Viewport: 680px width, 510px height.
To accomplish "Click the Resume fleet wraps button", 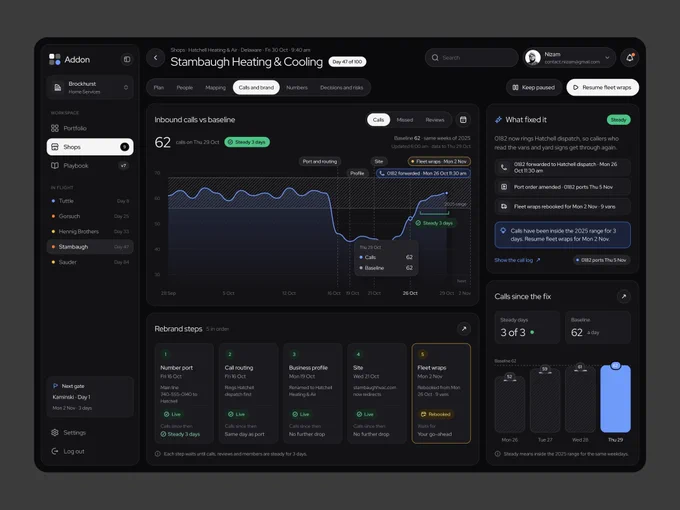I will tap(603, 88).
